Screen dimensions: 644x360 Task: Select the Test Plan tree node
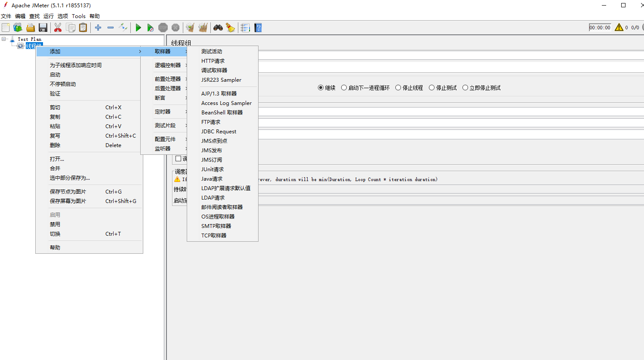pyautogui.click(x=30, y=39)
